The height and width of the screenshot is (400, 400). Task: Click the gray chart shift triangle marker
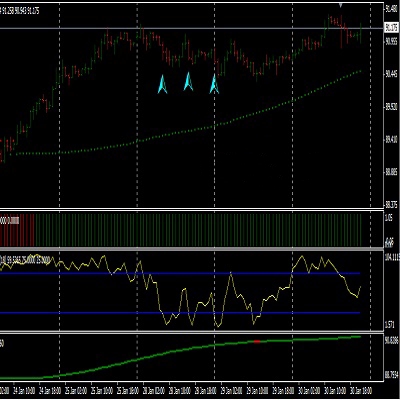click(x=340, y=5)
